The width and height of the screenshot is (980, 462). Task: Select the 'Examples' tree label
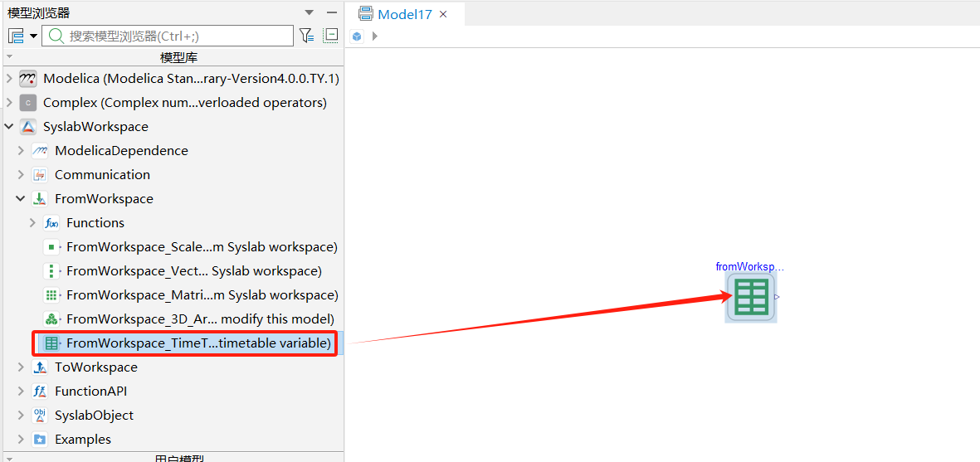83,439
